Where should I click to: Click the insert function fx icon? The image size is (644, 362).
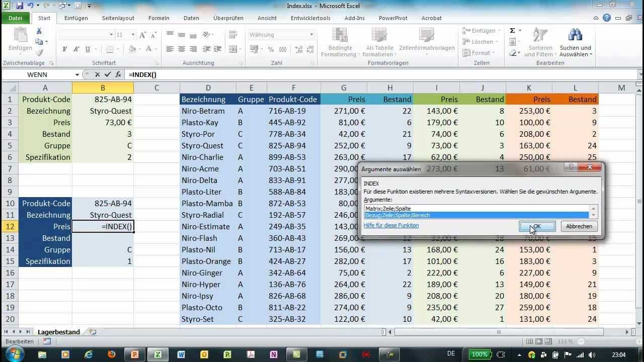(118, 74)
